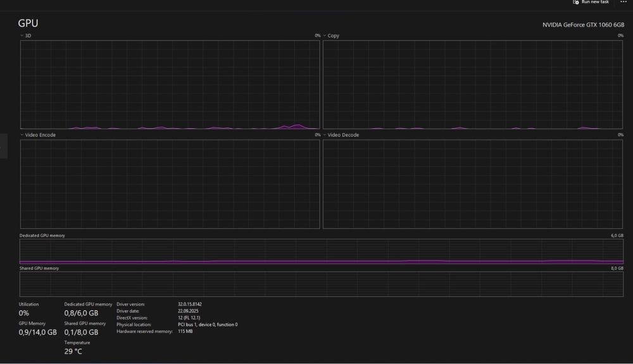The image size is (633, 364).
Task: Click inside the 3D usage graph
Action: point(170,84)
